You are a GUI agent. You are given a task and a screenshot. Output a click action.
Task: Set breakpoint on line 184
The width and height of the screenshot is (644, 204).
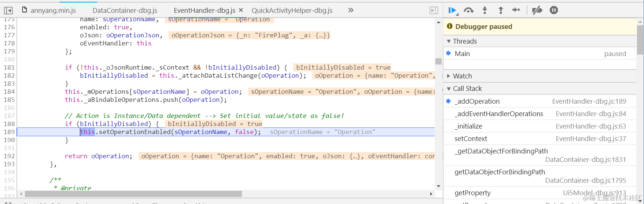[9, 92]
